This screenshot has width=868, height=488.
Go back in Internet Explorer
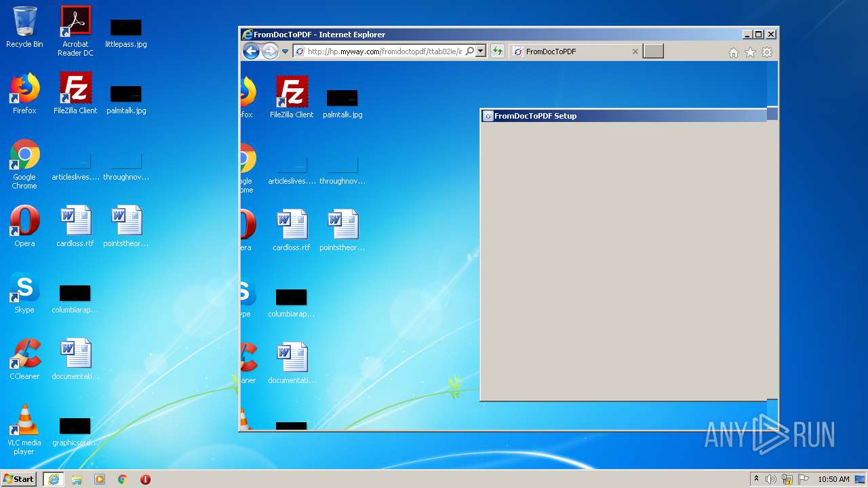click(251, 51)
